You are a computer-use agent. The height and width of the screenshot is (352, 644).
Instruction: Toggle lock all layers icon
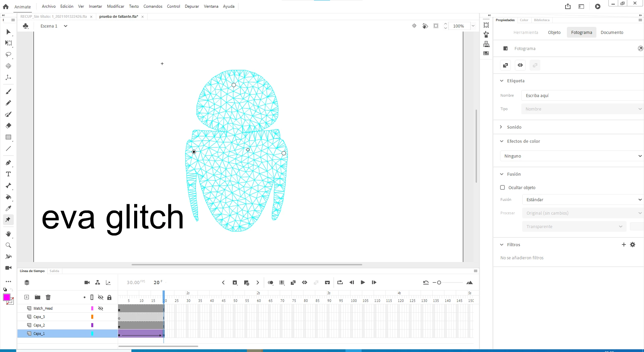pyautogui.click(x=109, y=297)
